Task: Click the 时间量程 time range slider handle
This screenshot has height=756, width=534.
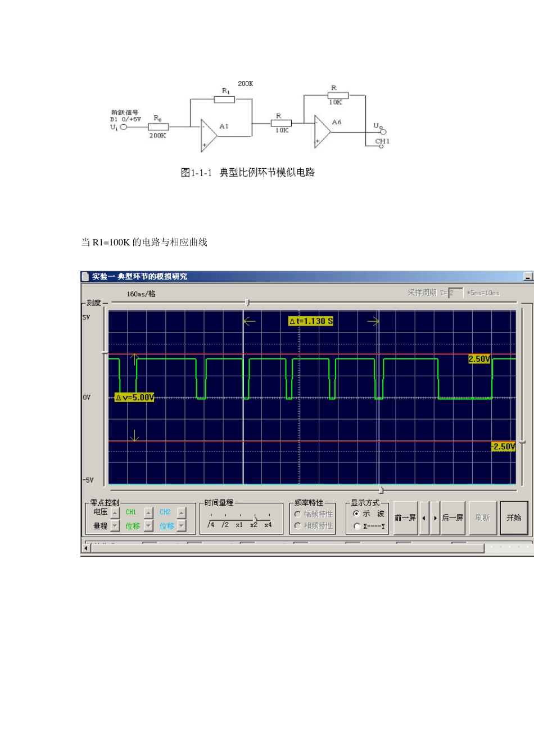Action: (255, 518)
